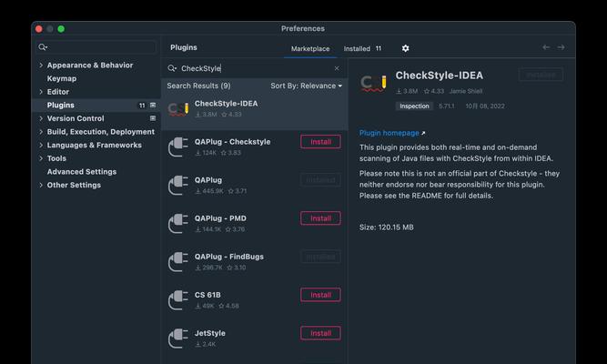Select the CS 61B result title

pyautogui.click(x=207, y=295)
